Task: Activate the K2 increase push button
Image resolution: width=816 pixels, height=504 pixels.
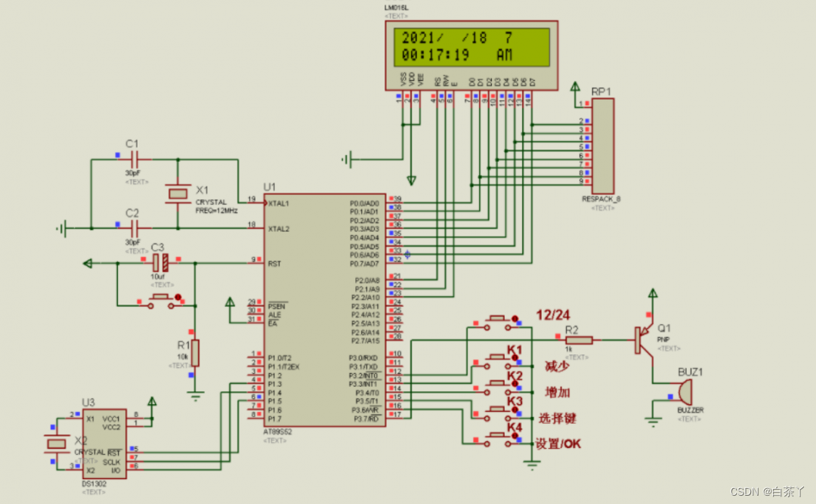Action: 498,388
